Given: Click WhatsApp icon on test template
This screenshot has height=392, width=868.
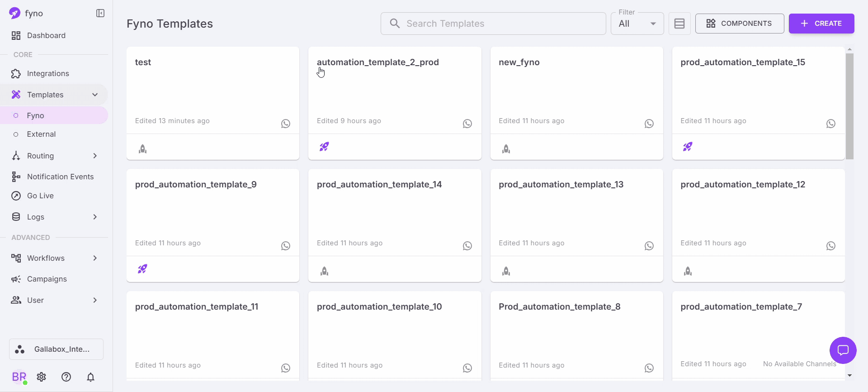Looking at the screenshot, I should click(x=285, y=124).
